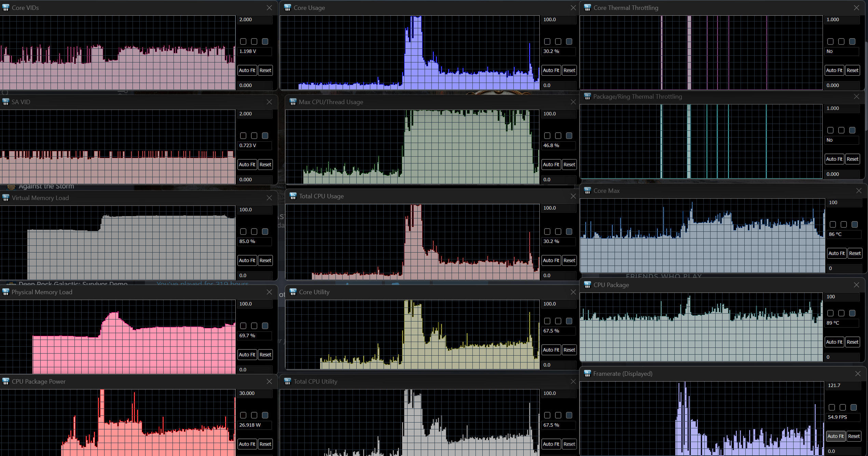Click middle color box in Physical Memory Load
The image size is (868, 456).
click(x=254, y=326)
